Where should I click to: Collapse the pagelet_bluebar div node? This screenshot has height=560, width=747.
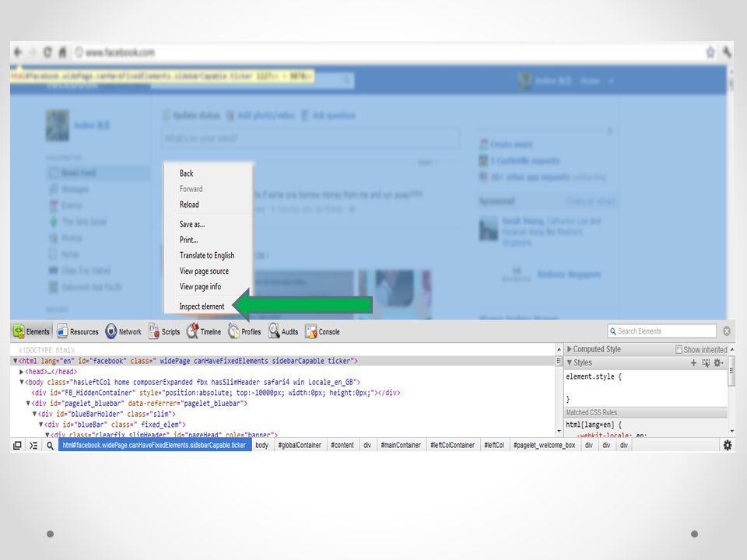pyautogui.click(x=28, y=404)
